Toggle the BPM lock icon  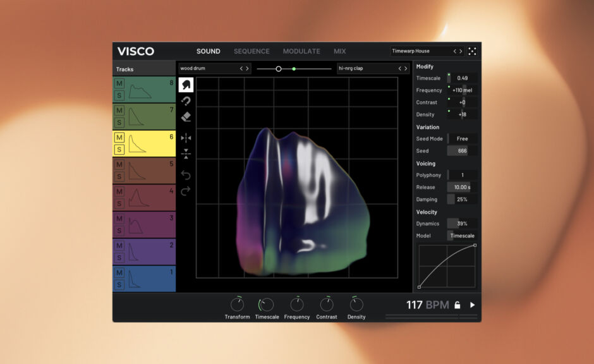[x=458, y=305]
